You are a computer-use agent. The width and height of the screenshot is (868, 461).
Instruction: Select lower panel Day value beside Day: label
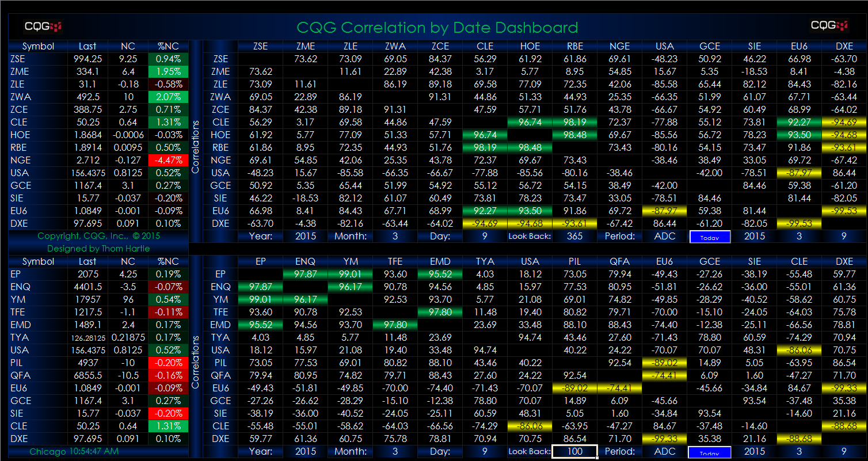(485, 451)
